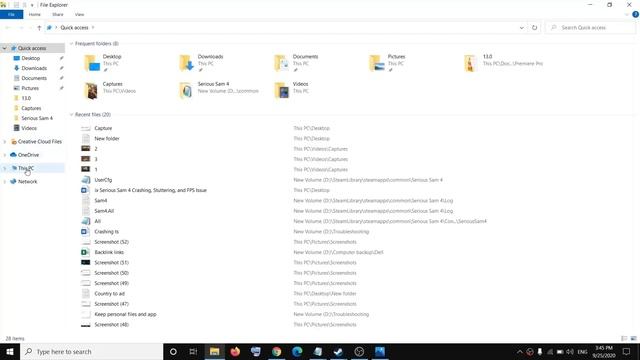Screen dimensions: 640x360
Task: Select Captures in the navigation pane
Action: point(31,108)
